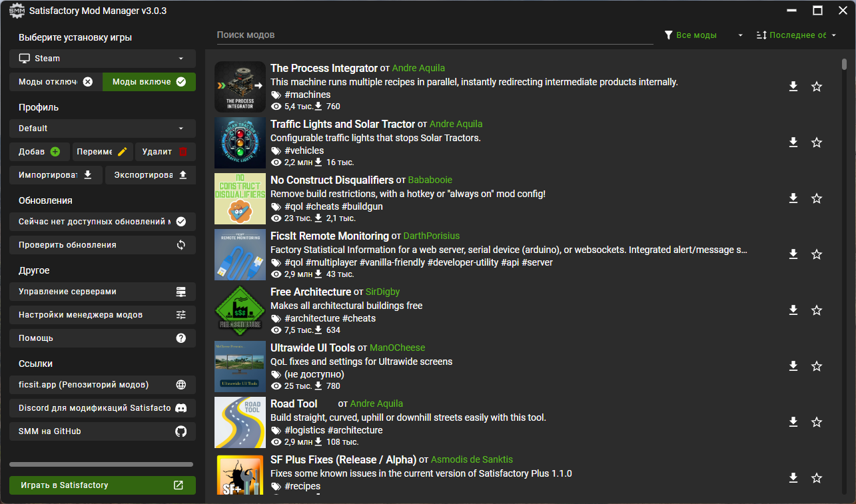Install The Process Integrator via download icon
The width and height of the screenshot is (856, 504).
[793, 87]
